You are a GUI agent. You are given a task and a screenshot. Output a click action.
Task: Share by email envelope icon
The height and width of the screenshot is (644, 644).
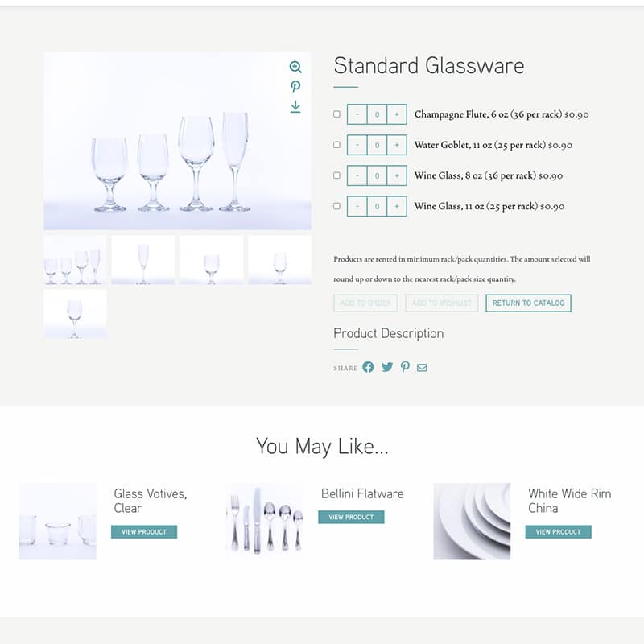[422, 368]
